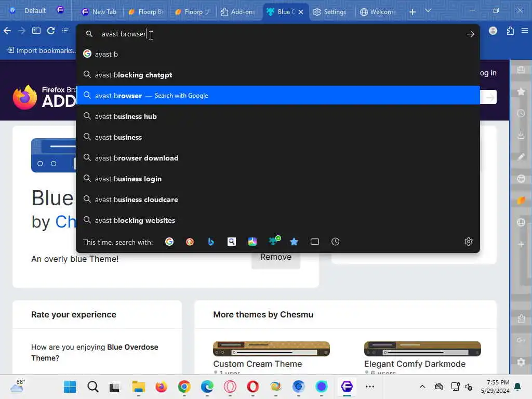
Task: Select 'avast browser' Search with Google row
Action: point(278,96)
